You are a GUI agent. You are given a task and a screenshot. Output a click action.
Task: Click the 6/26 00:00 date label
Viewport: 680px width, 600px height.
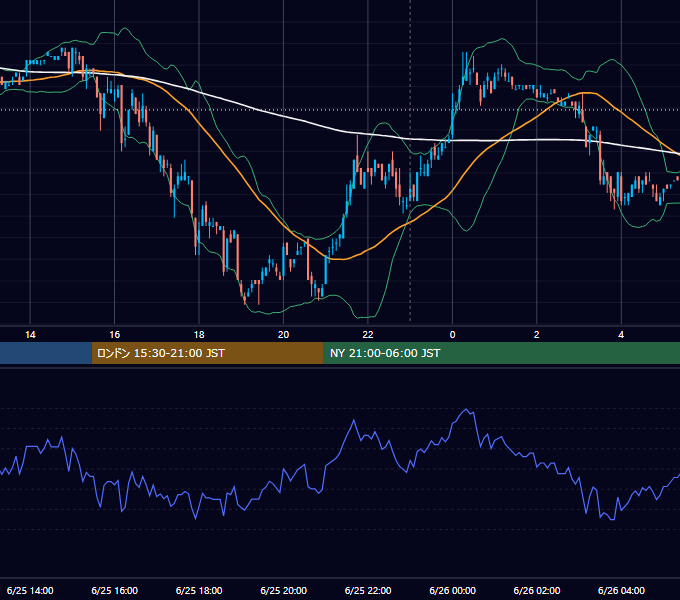pos(452,590)
